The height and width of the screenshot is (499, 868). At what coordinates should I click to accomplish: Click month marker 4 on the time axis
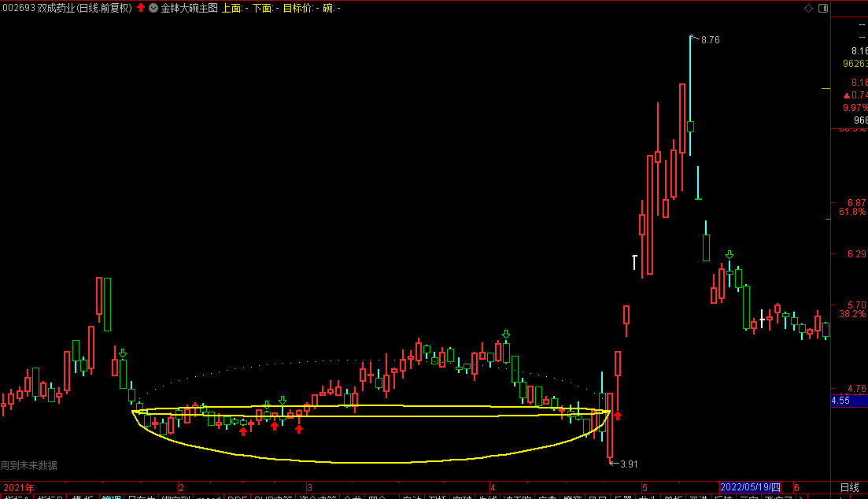pos(493,488)
